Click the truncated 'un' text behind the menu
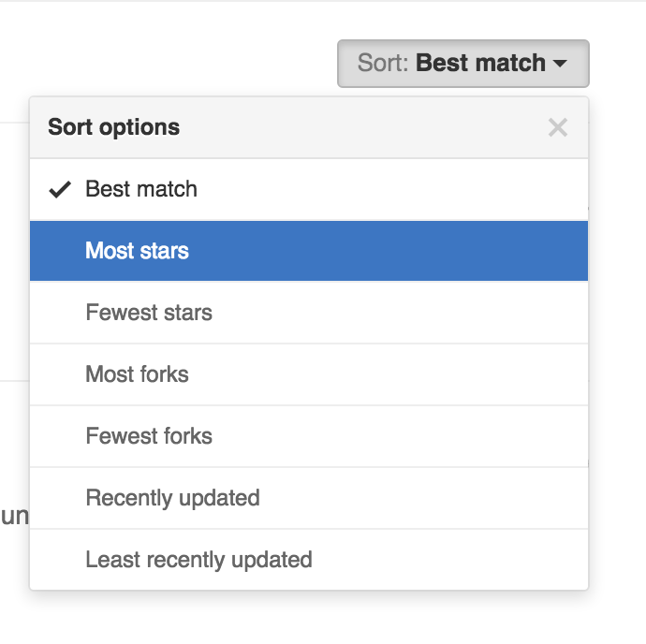Screen dimensions: 646x644 14,516
